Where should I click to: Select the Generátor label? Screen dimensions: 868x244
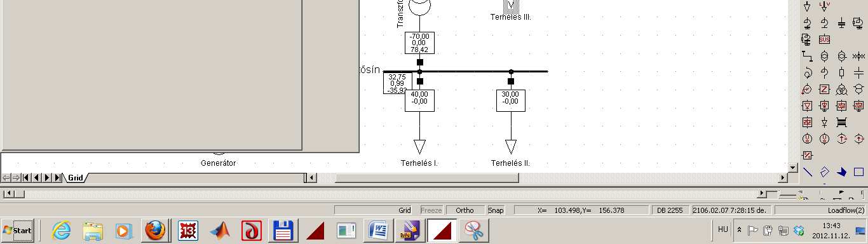point(219,163)
